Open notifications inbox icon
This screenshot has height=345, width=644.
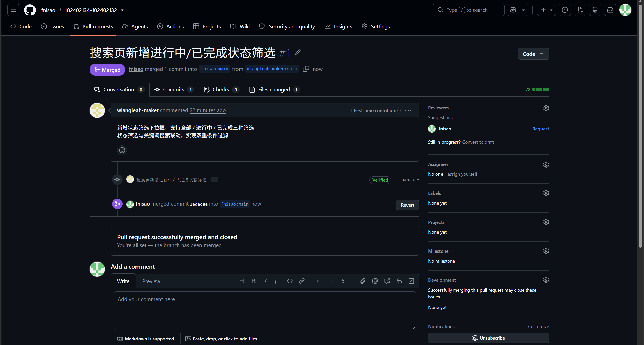[x=610, y=10]
